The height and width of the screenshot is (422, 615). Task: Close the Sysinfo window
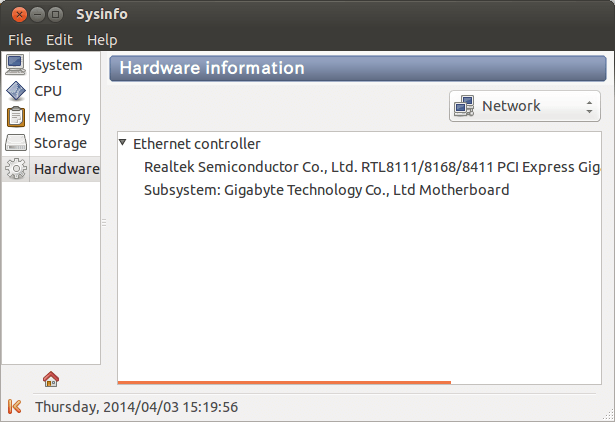(16, 15)
